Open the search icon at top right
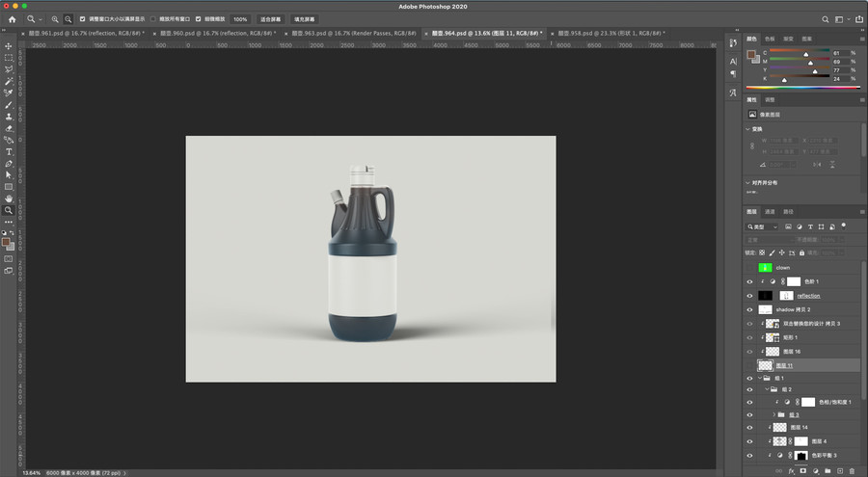Viewport: 868px width, 477px height. click(826, 19)
